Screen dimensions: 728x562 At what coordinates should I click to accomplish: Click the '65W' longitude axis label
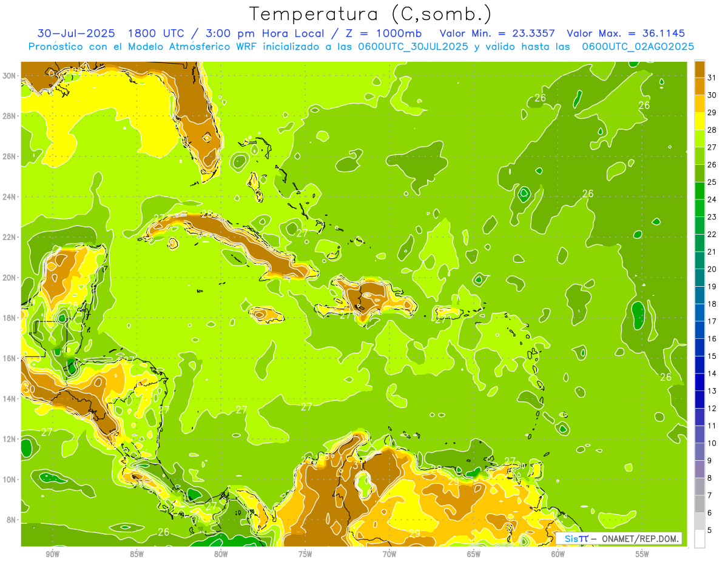click(474, 555)
